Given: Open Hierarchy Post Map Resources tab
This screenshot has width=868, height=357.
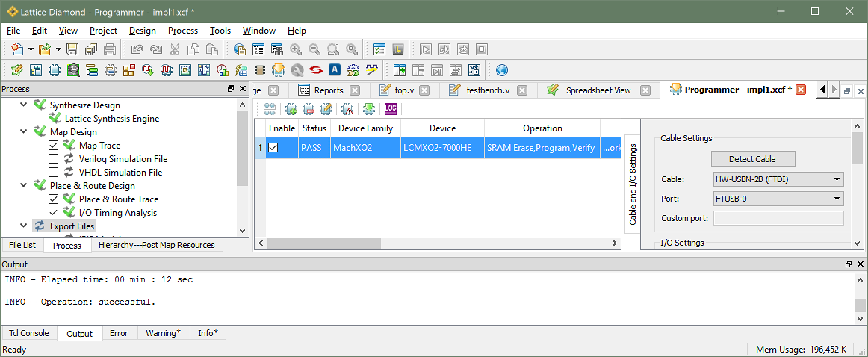Looking at the screenshot, I should coord(157,245).
